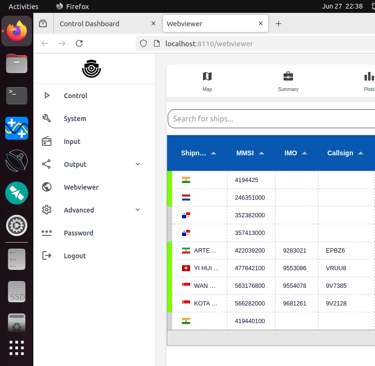Screen dimensions: 375x366
Task: Reload the page with refresh icon
Action: click(x=79, y=43)
